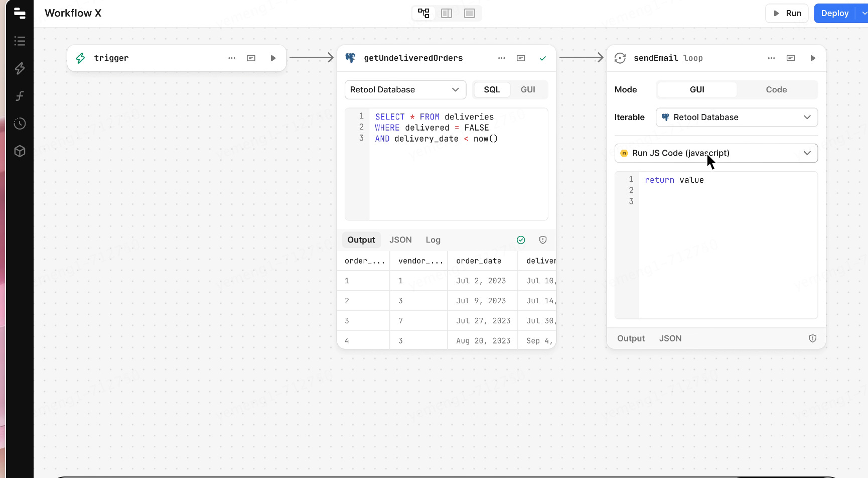Click cell Jul 27, 2023
Viewport: 868px width, 478px height.
pyautogui.click(x=483, y=321)
